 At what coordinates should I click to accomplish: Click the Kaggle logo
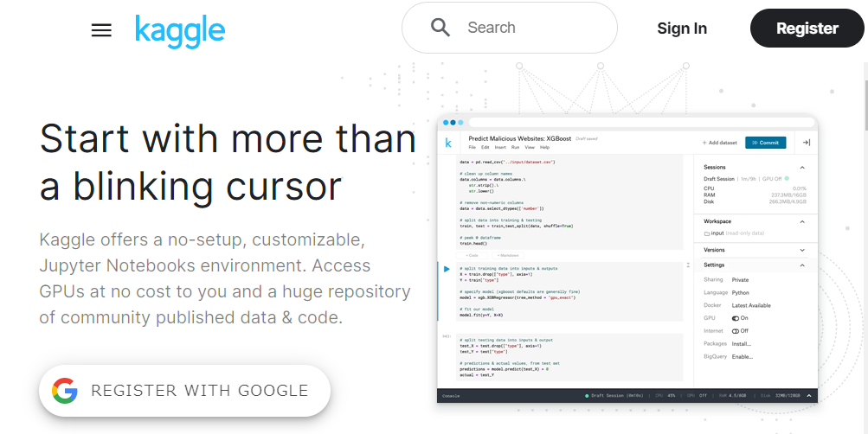pyautogui.click(x=180, y=30)
